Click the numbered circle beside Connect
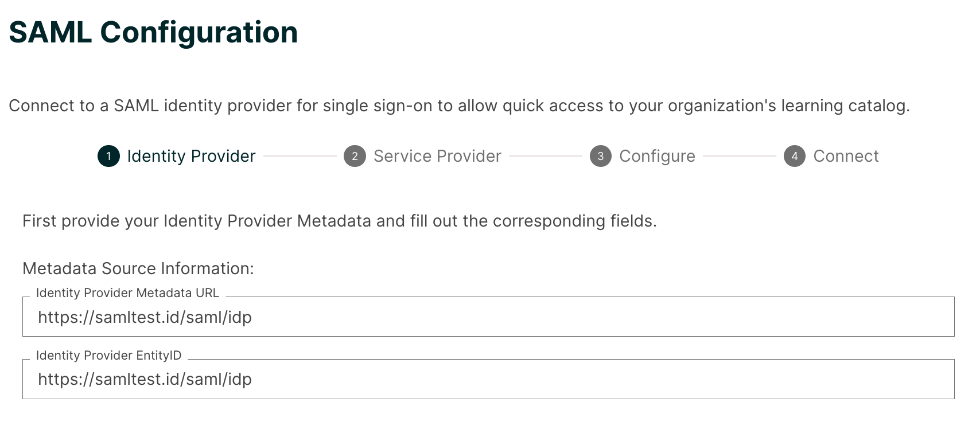Screen dimensions: 980x421 click(x=795, y=156)
